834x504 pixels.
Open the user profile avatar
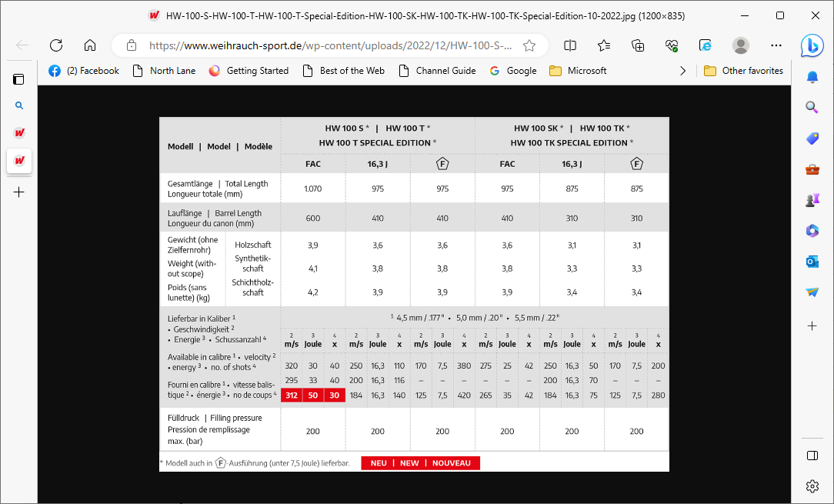click(740, 45)
